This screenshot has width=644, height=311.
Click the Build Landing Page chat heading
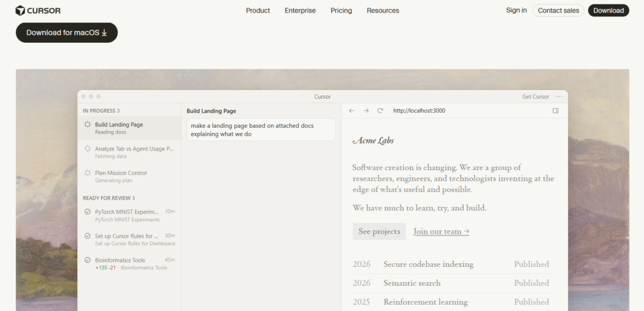click(x=211, y=111)
